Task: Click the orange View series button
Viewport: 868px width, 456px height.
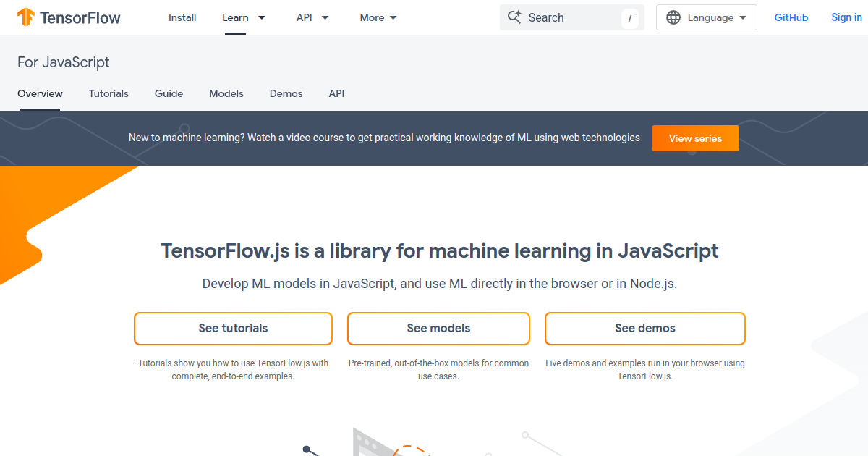Action: coord(695,138)
